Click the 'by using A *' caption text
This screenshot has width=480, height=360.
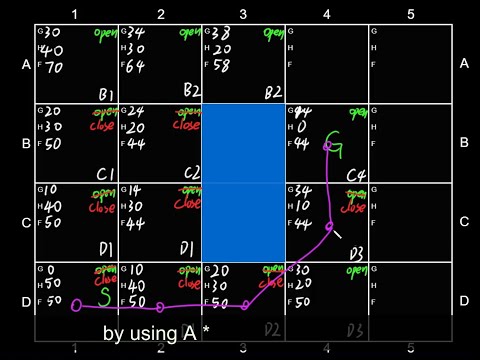tap(157, 333)
